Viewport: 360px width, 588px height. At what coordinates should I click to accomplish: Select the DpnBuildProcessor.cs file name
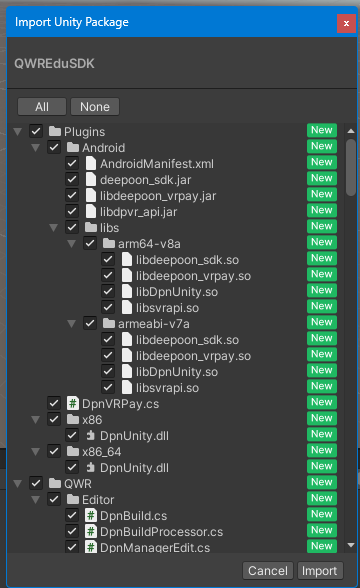(x=161, y=532)
